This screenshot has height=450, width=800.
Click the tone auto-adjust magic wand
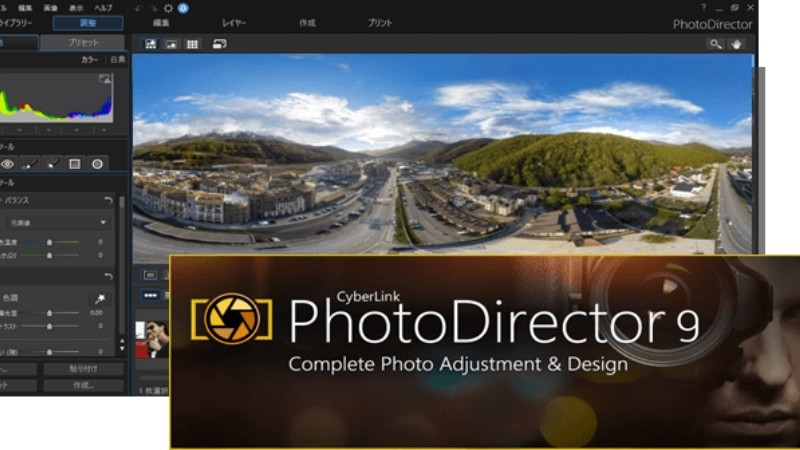(100, 298)
